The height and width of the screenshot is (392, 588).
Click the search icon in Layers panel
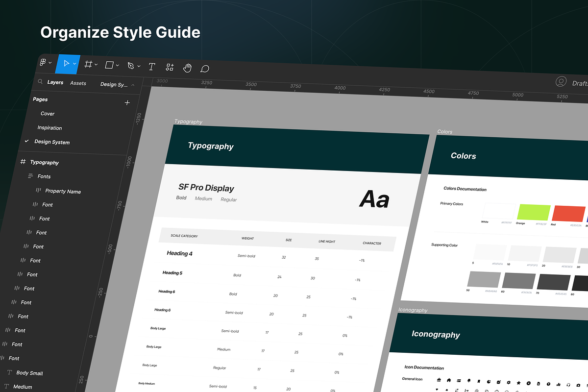click(40, 82)
